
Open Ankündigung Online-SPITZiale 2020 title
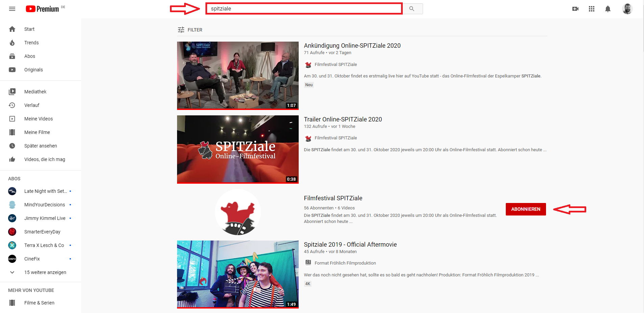coord(352,46)
